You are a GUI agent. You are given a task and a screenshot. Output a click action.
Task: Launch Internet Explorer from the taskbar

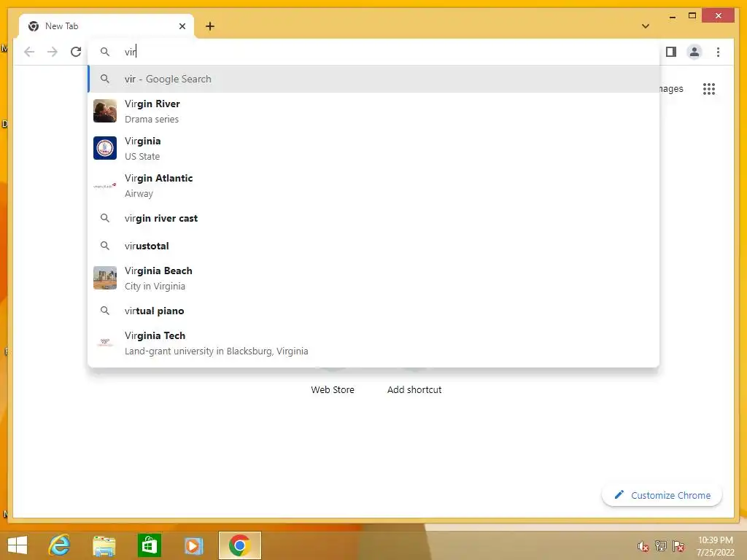[59, 545]
